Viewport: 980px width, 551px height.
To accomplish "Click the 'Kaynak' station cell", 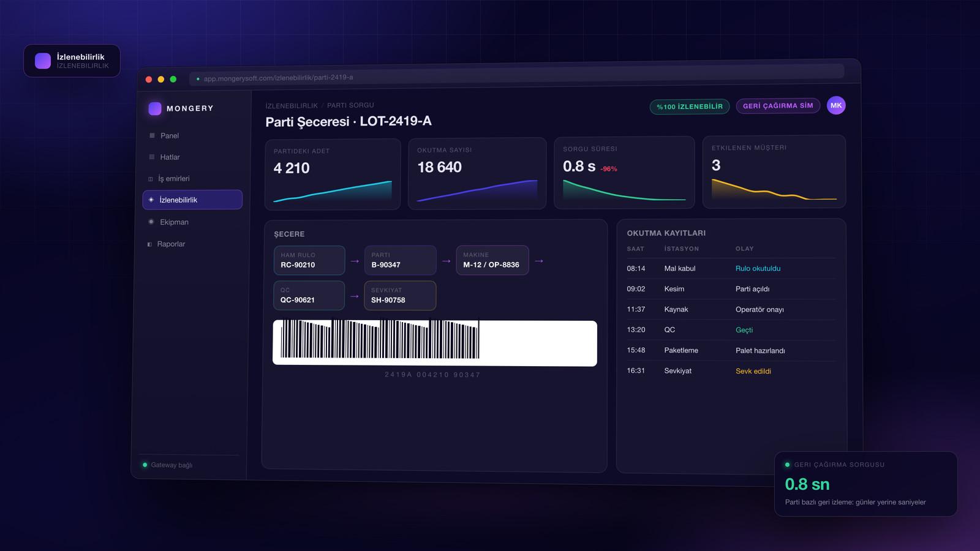I will tap(676, 309).
